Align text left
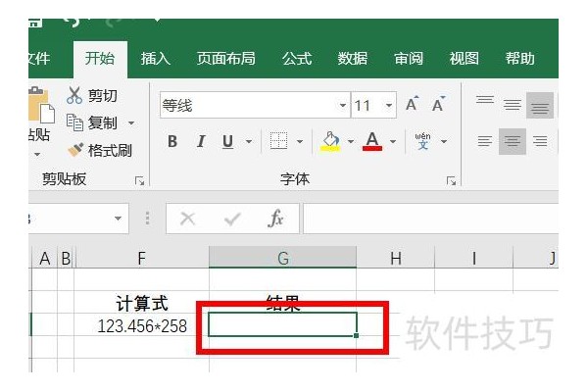588x392 pixels. [485, 141]
